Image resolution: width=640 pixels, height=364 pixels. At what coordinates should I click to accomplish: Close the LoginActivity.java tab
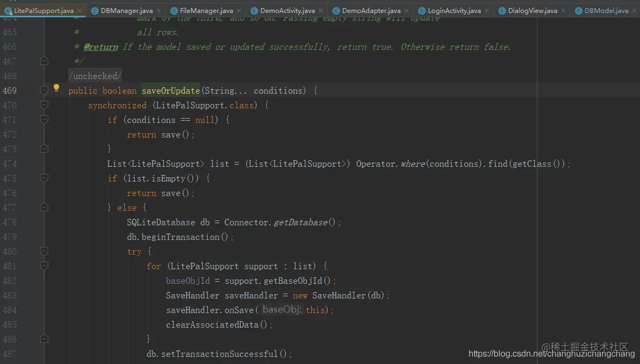487,11
